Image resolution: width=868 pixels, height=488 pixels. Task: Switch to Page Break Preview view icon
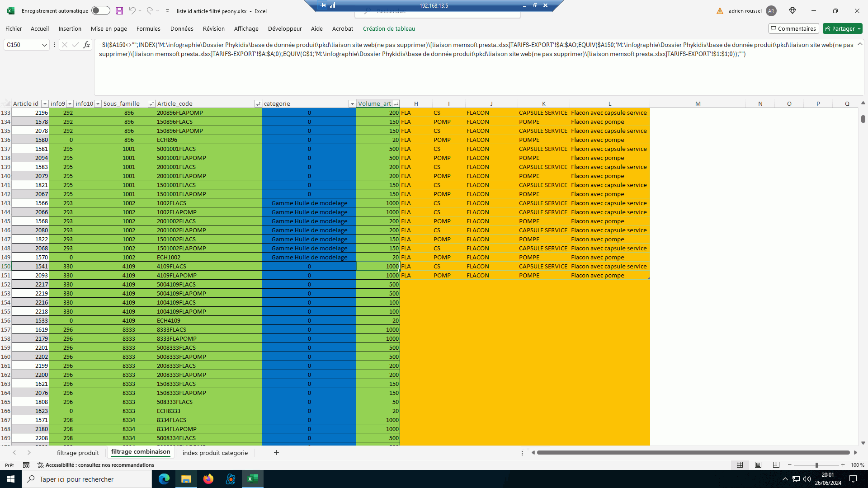coord(776,465)
